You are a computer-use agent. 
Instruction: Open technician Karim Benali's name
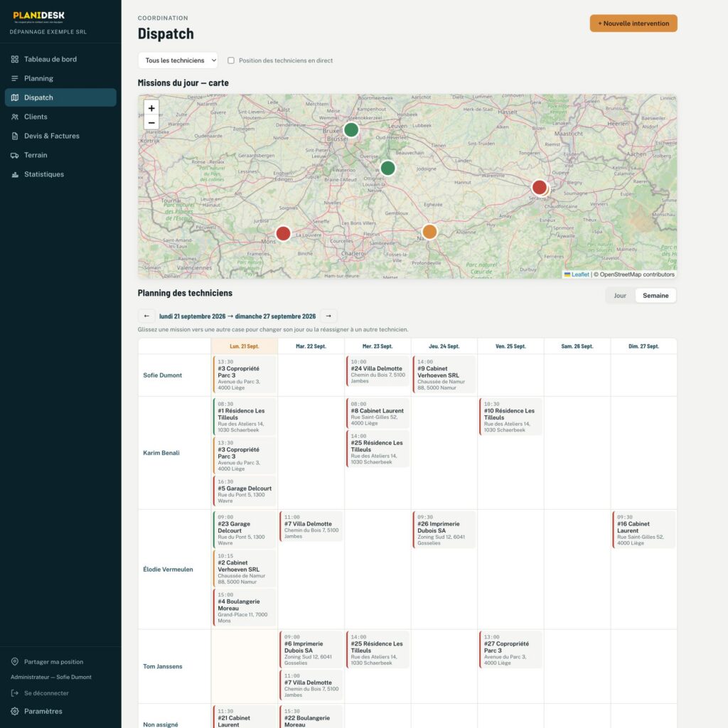pos(161,453)
